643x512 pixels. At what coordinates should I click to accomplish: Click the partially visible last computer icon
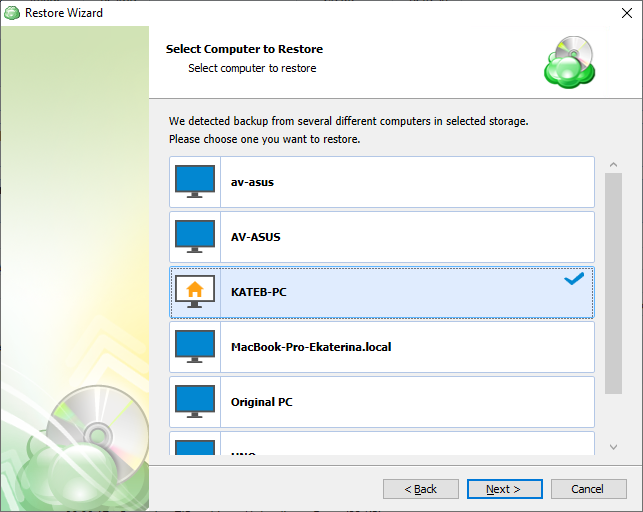[195, 447]
